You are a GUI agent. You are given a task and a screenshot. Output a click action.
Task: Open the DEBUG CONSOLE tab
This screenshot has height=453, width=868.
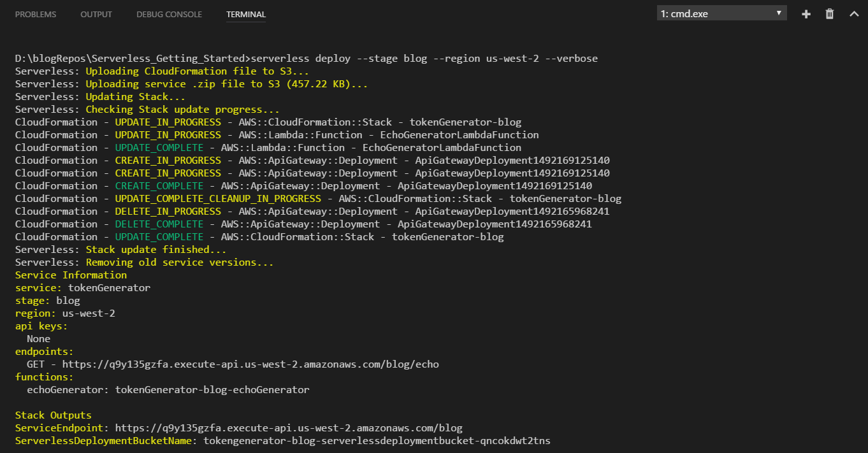tap(169, 14)
